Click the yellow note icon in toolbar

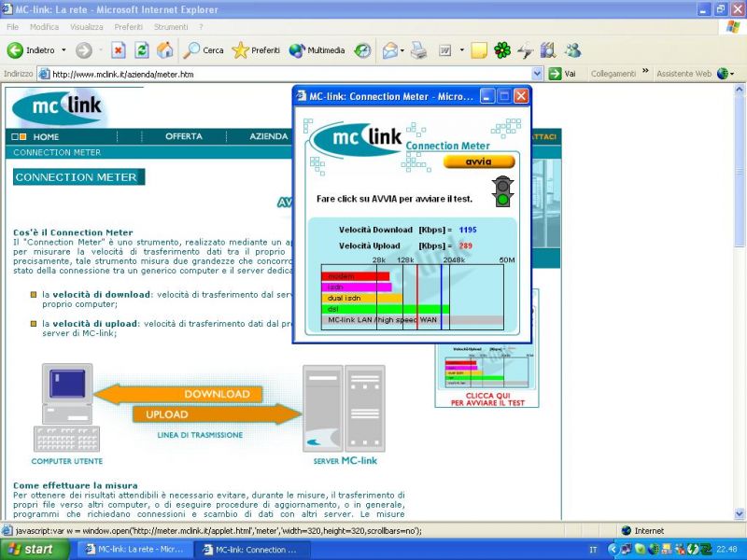[479, 50]
